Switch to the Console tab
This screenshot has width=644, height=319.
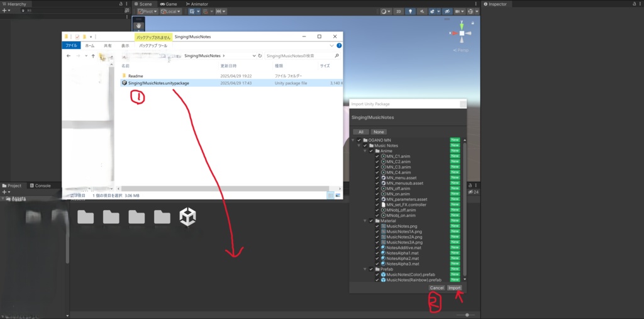[40, 186]
